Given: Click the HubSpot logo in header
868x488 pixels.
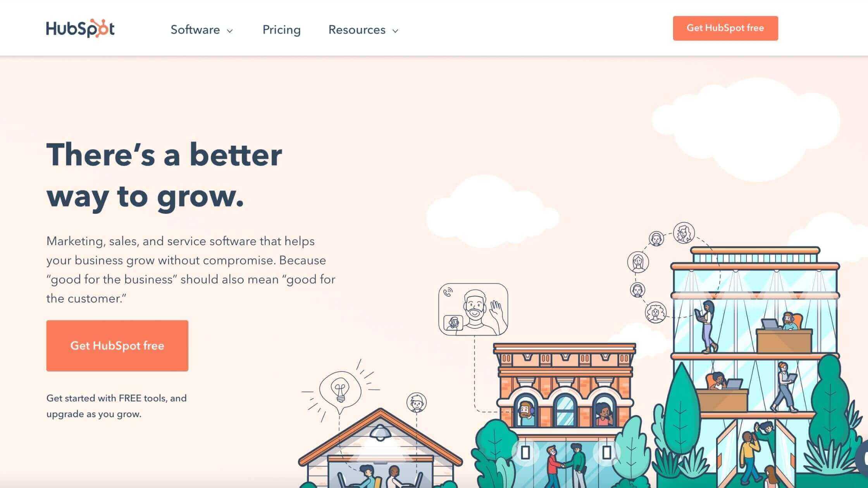Looking at the screenshot, I should [x=80, y=28].
